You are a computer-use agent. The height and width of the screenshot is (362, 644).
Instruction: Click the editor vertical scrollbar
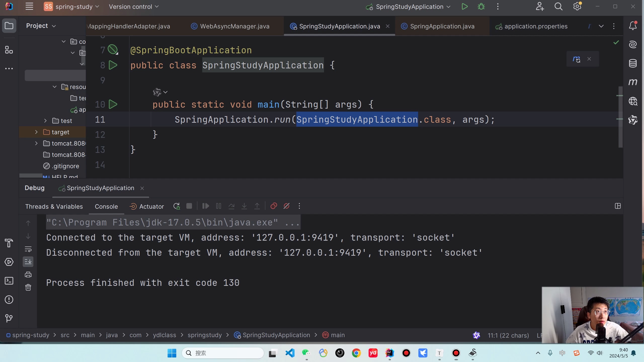pos(620,117)
